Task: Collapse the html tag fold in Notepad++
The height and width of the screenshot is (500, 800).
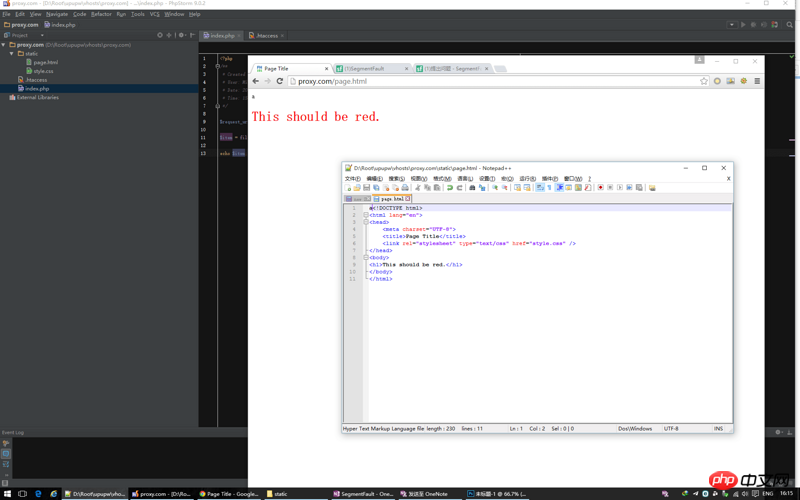Action: [366, 215]
